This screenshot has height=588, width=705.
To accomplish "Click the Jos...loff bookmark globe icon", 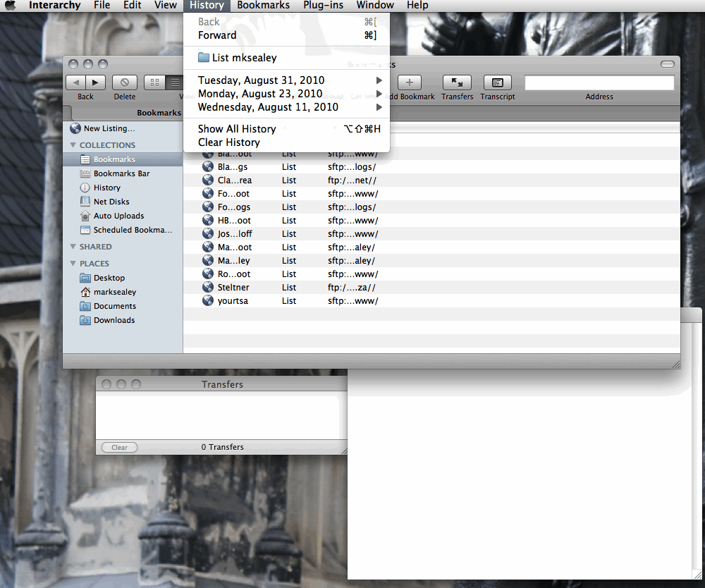I will [208, 234].
